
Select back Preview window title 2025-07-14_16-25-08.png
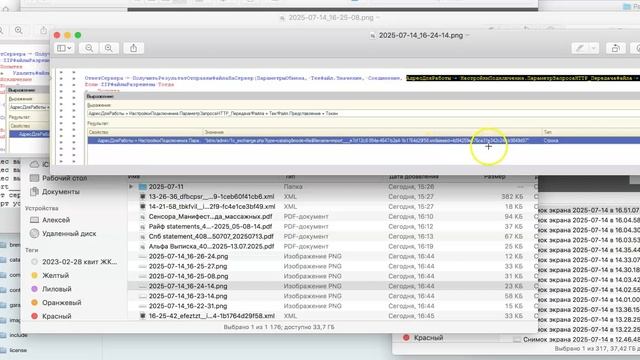pos(331,18)
